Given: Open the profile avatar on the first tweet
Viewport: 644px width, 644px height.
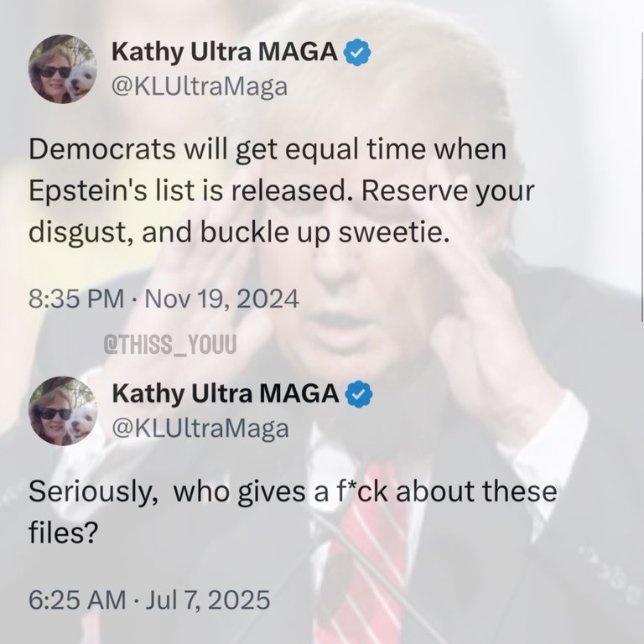Looking at the screenshot, I should coord(62,69).
